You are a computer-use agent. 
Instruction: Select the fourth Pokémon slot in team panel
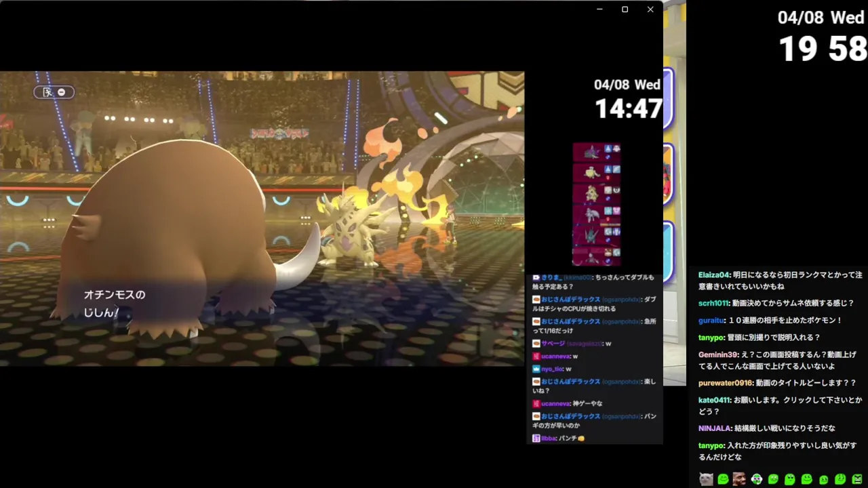597,215
